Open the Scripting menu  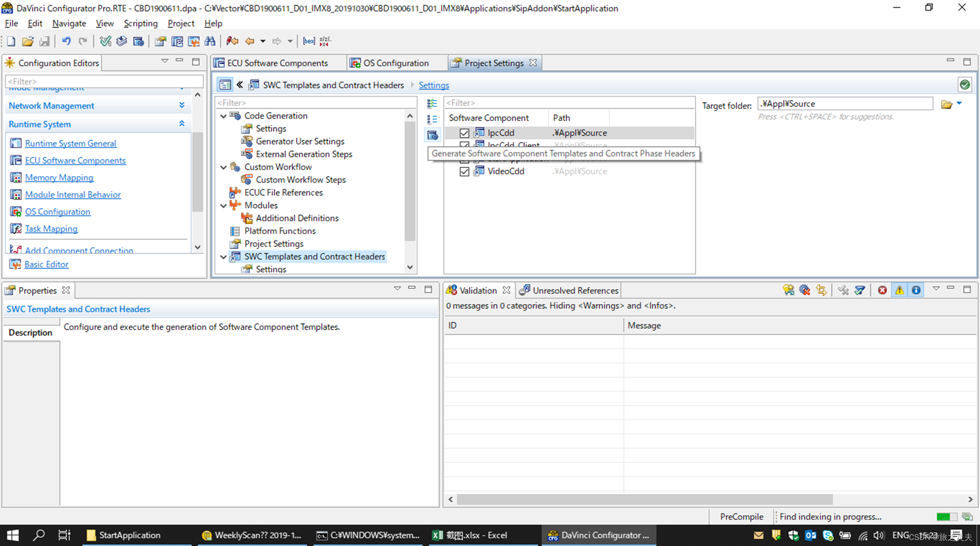(140, 23)
